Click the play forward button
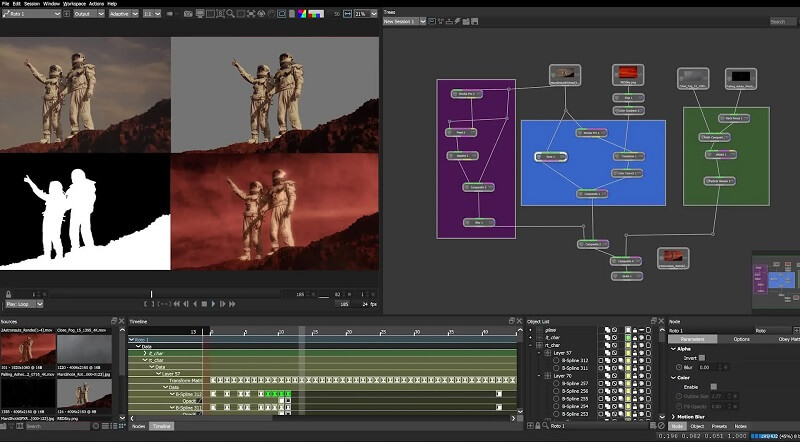The image size is (800, 442). 213,304
